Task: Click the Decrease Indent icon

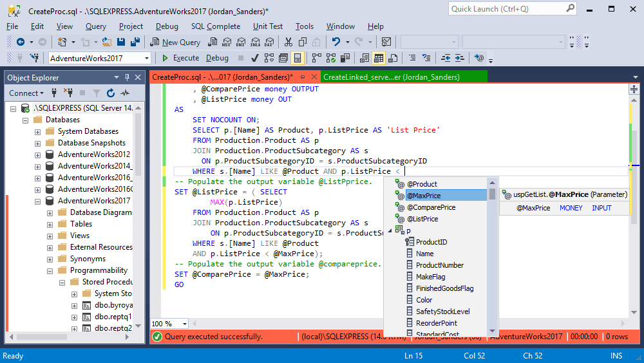Action: pos(446,58)
